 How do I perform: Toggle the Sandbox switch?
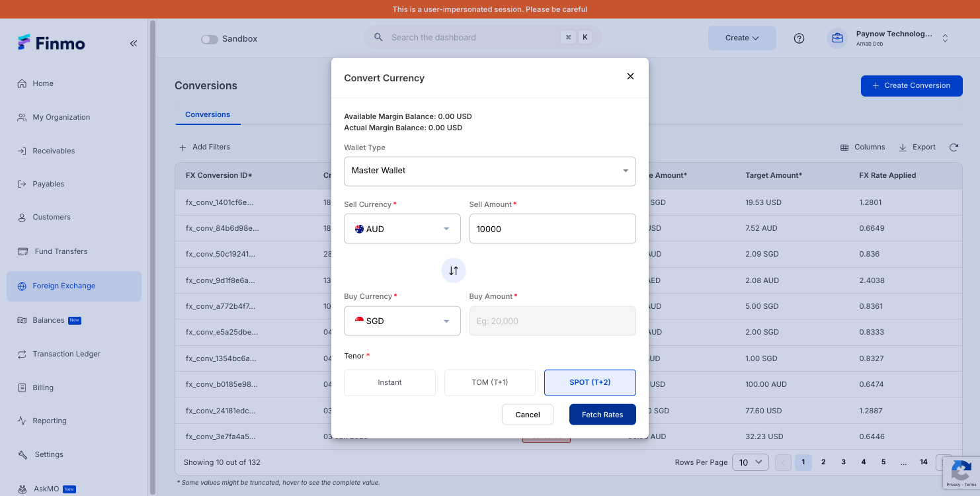pos(209,39)
